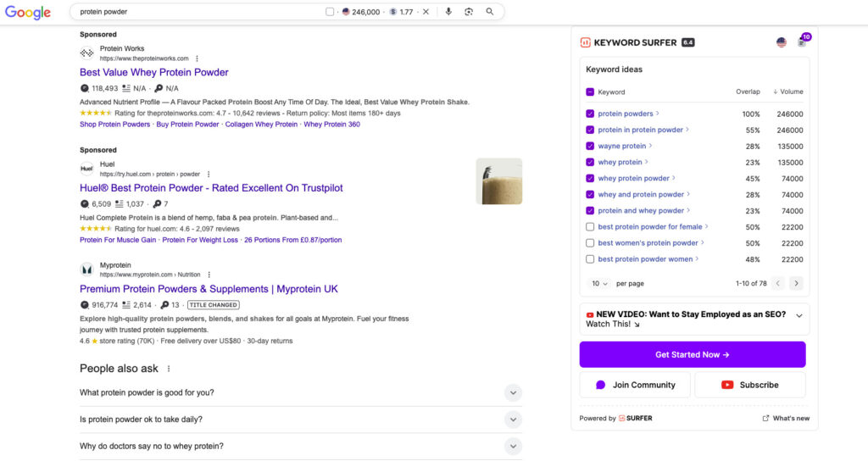Click the YouTube icon in NEW VIDEO banner

[x=590, y=315]
